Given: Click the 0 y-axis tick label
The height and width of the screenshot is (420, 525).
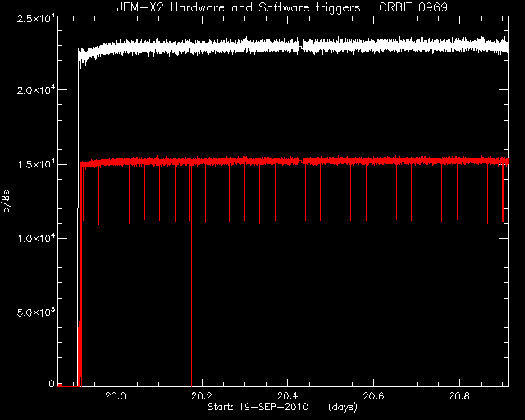Looking at the screenshot, I should 52,384.
